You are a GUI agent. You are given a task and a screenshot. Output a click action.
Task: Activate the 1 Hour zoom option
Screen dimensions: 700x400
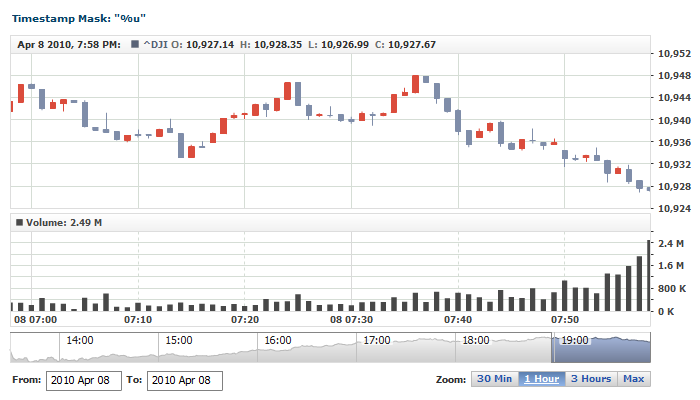pyautogui.click(x=541, y=379)
